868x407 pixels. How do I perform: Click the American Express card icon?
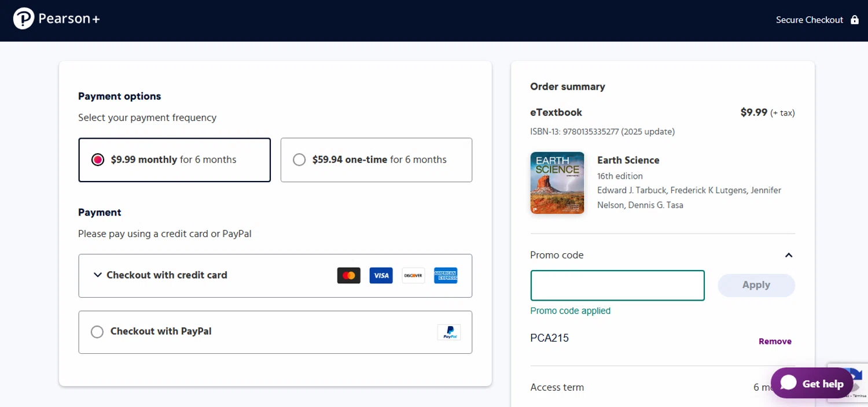(446, 276)
